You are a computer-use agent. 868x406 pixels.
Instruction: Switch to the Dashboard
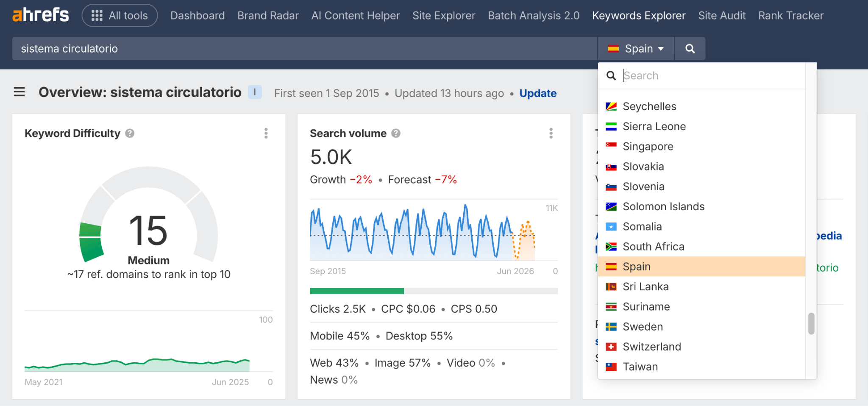[x=197, y=15]
